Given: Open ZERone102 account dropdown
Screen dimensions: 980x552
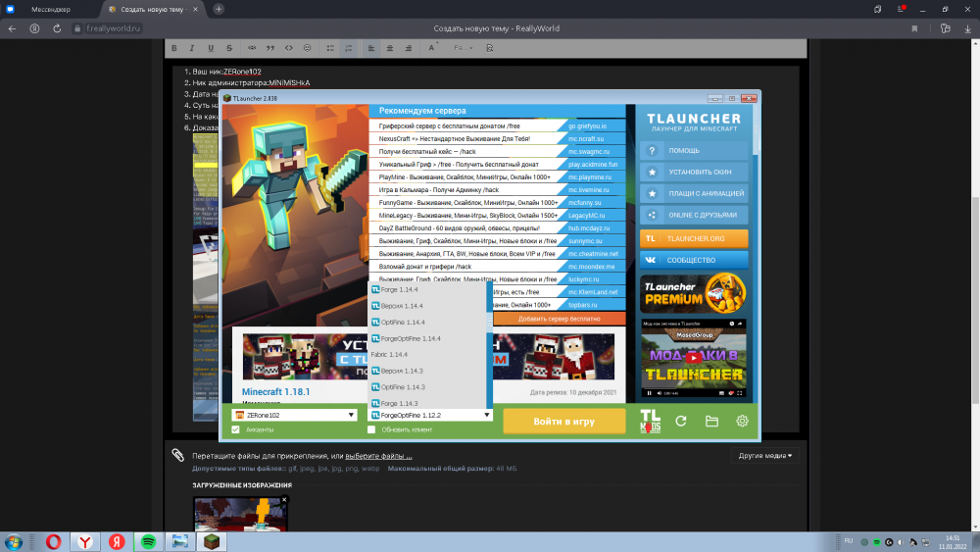Looking at the screenshot, I should point(294,415).
